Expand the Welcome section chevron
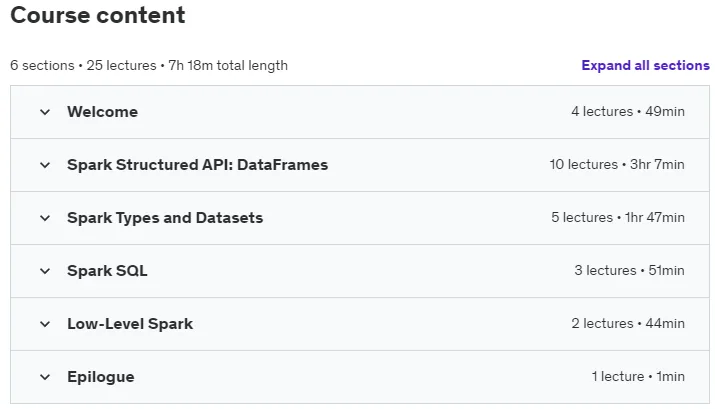The height and width of the screenshot is (409, 715). [45, 112]
